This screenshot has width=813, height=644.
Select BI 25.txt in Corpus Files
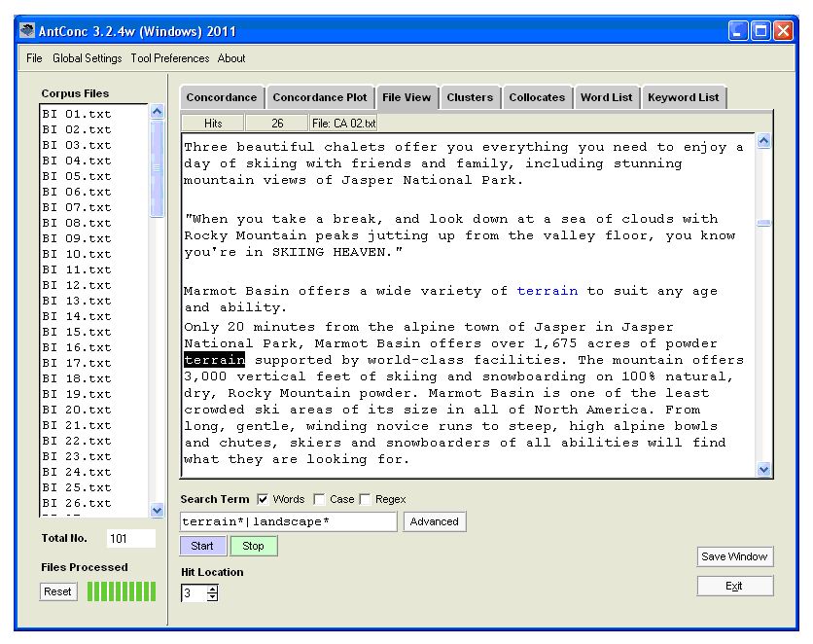(77, 486)
